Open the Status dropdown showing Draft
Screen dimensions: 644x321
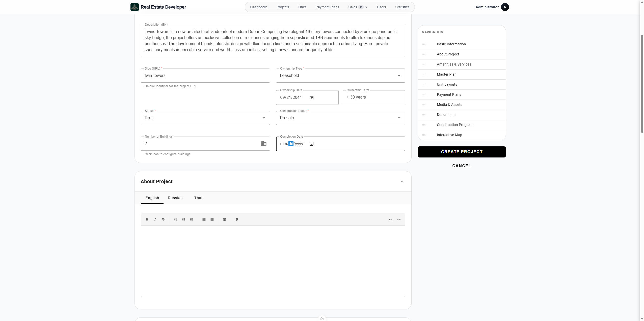(x=205, y=118)
